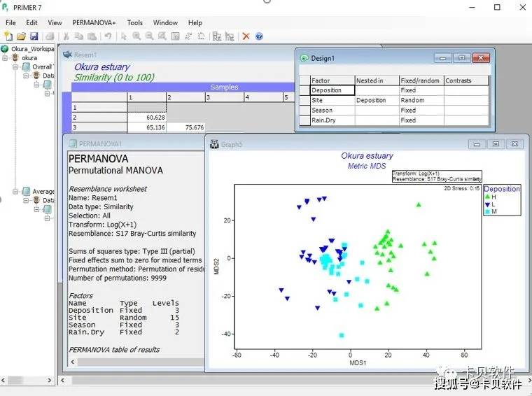The width and height of the screenshot is (532, 396).
Task: Open the PERMANOVA+ menu
Action: [x=94, y=22]
